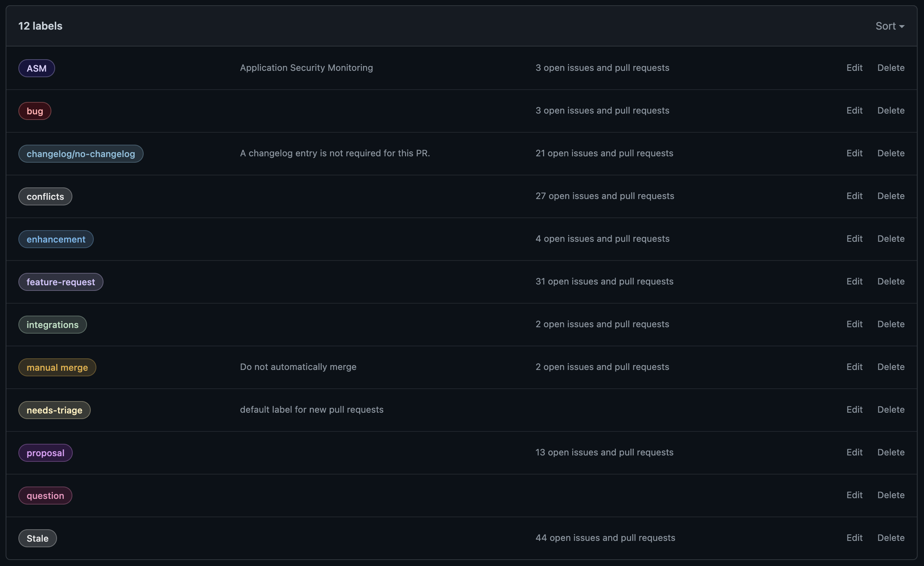The width and height of the screenshot is (924, 566).
Task: Click the bug label badge
Action: click(x=35, y=111)
